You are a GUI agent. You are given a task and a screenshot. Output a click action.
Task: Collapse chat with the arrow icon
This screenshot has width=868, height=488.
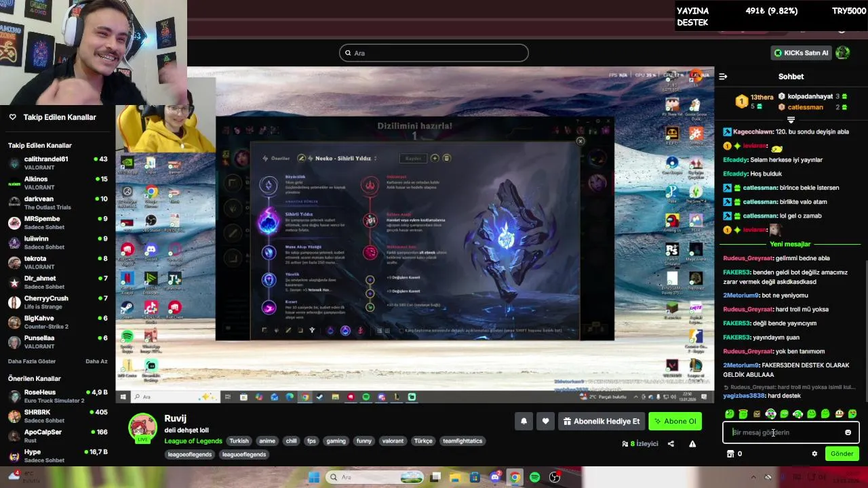click(723, 77)
